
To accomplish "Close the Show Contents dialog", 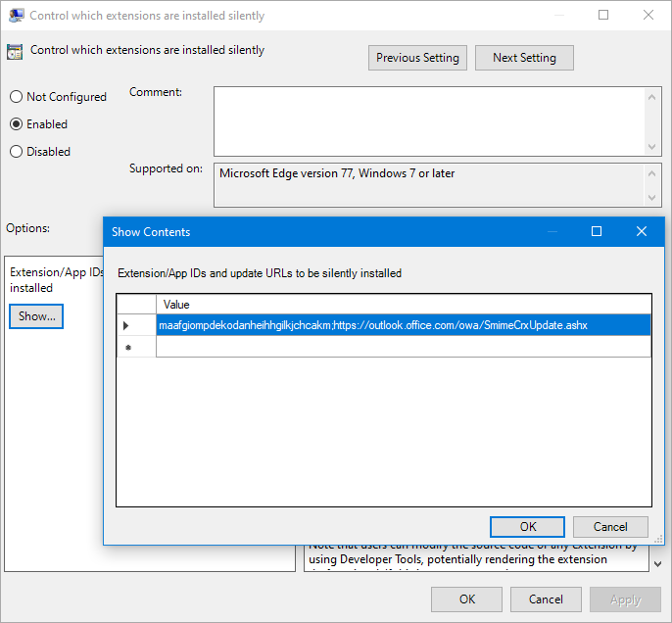I will [642, 231].
